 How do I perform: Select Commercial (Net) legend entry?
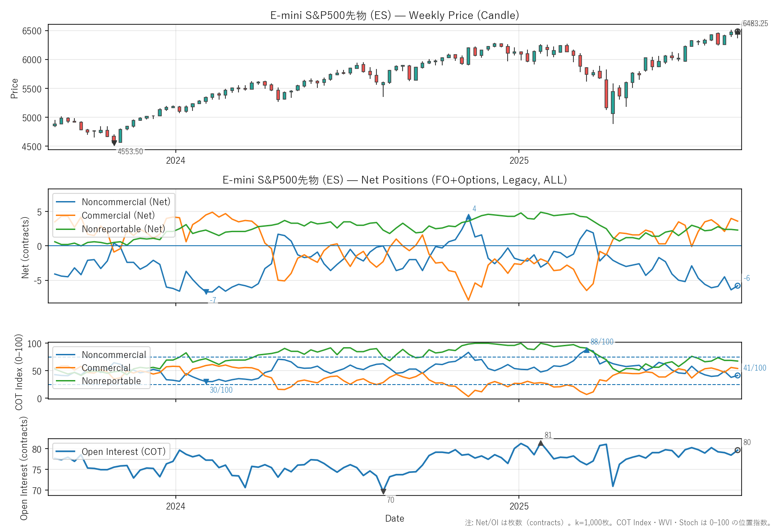coord(118,216)
